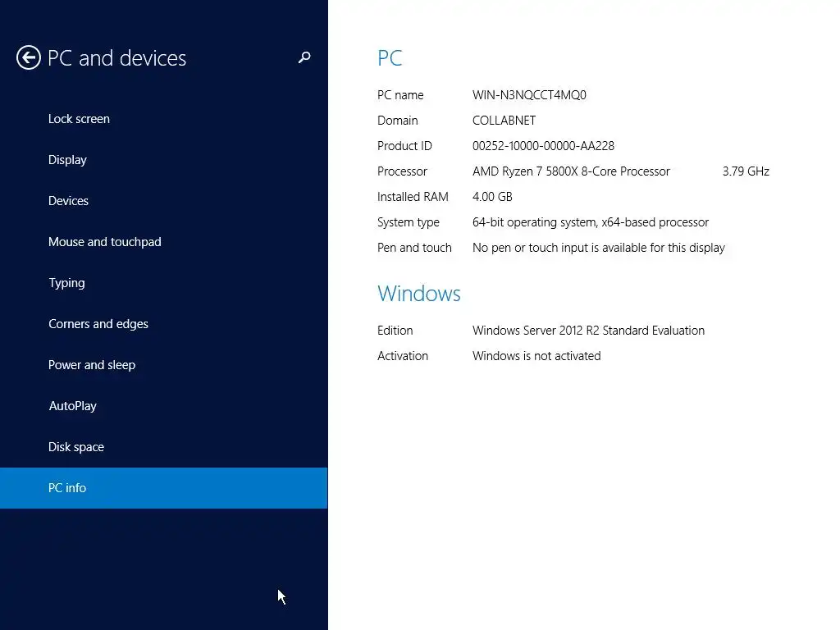Image resolution: width=840 pixels, height=630 pixels.
Task: Click the PC name label
Action: (400, 95)
